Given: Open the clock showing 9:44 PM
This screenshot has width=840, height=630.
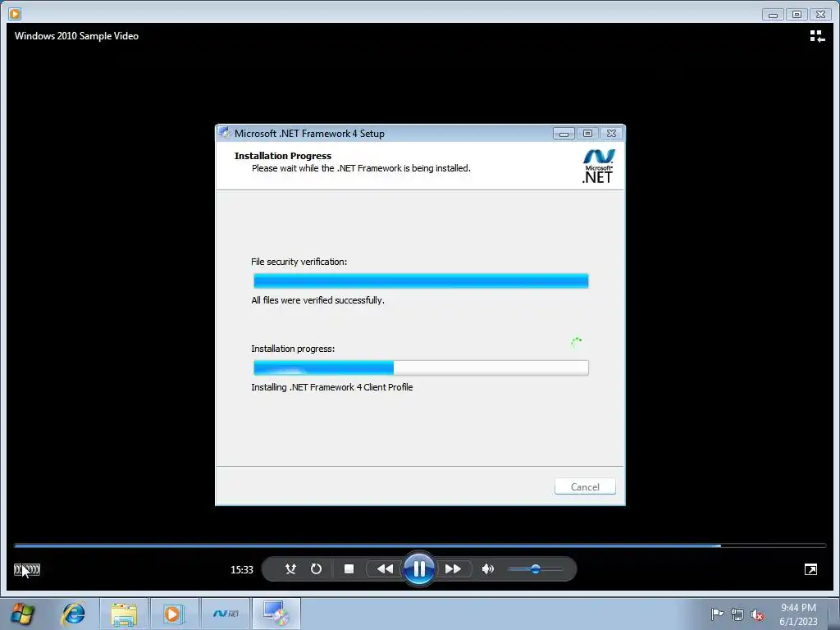Looking at the screenshot, I should pyautogui.click(x=798, y=614).
